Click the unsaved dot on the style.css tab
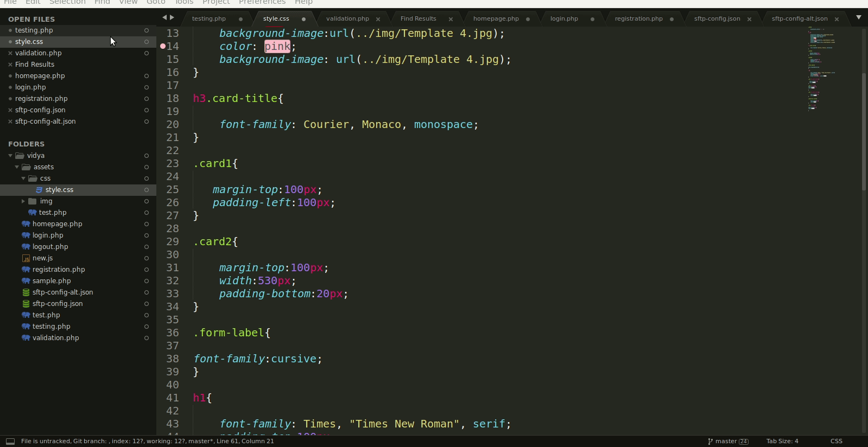868x447 pixels. click(x=303, y=19)
